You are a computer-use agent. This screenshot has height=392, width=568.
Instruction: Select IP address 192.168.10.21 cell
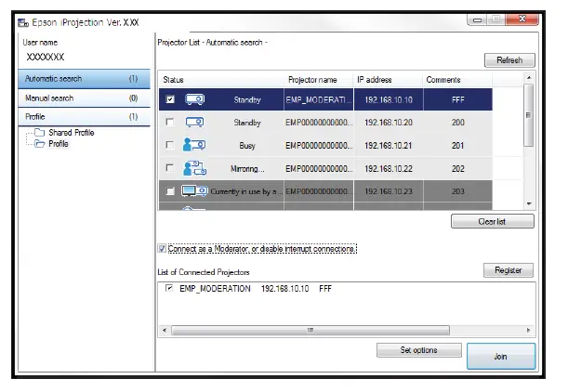click(x=389, y=146)
